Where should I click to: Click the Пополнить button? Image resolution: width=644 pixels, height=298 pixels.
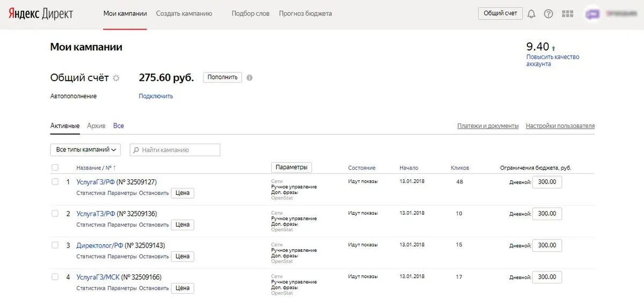[222, 77]
